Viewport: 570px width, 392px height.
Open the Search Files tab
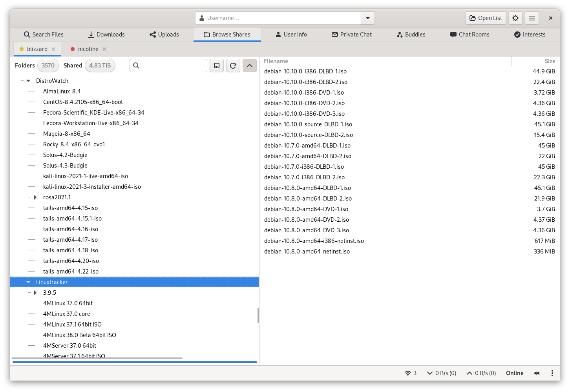tap(44, 35)
